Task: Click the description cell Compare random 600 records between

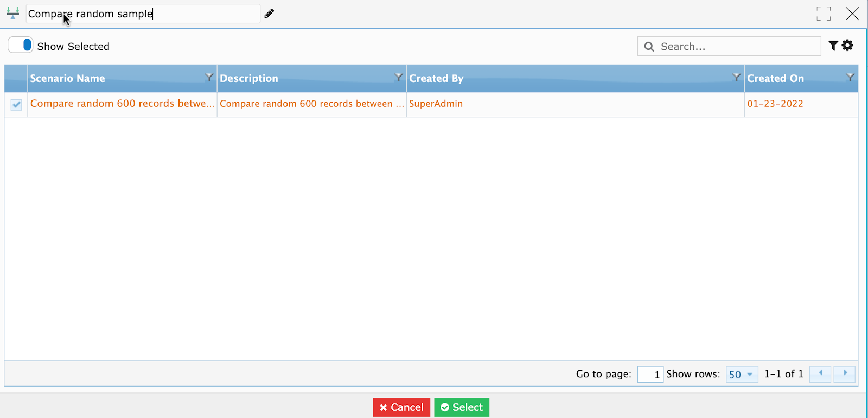Action: pos(311,104)
